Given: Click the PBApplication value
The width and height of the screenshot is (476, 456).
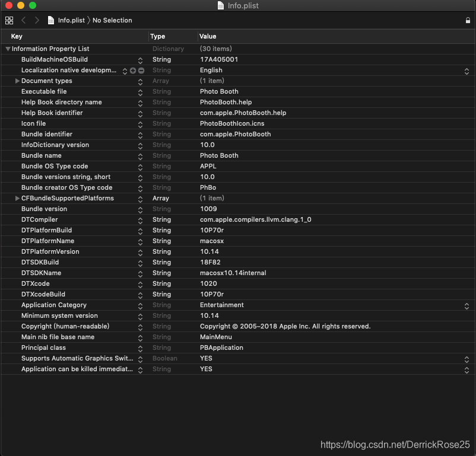Looking at the screenshot, I should 221,347.
